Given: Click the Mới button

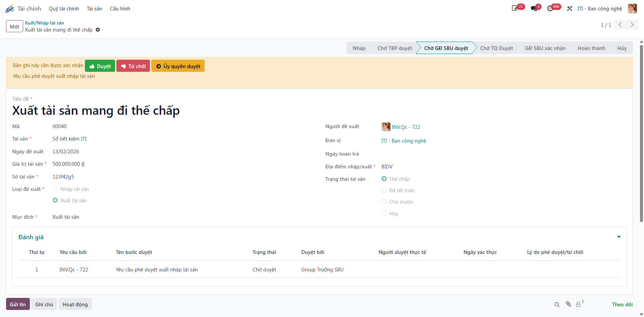Looking at the screenshot, I should [x=14, y=27].
